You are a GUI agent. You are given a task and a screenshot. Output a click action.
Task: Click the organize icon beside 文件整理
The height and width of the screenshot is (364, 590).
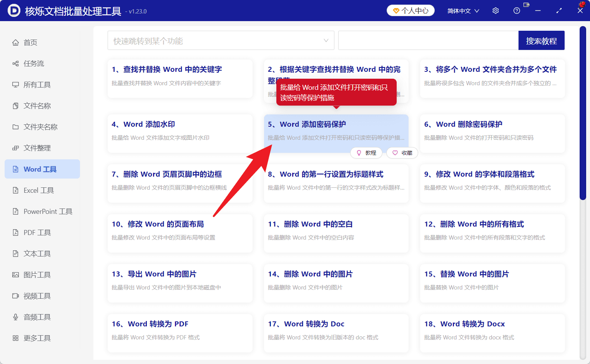coord(15,148)
